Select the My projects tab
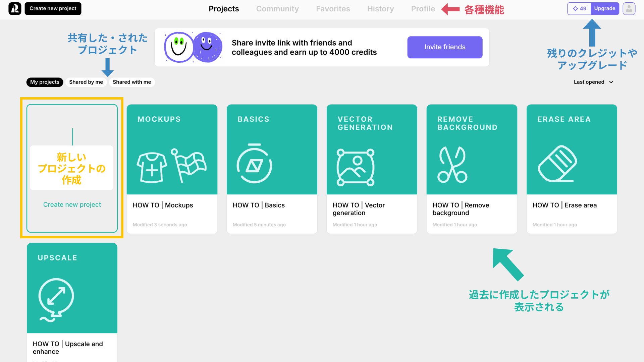Viewport: 644px width, 362px height. click(x=45, y=82)
